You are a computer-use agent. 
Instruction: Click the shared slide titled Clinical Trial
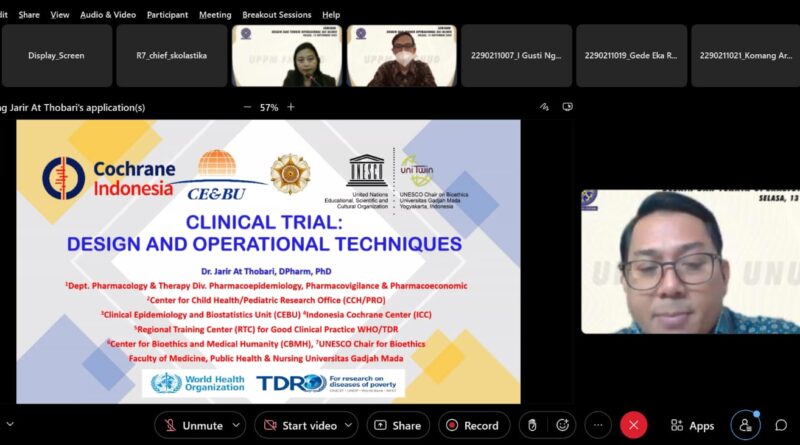(268, 261)
